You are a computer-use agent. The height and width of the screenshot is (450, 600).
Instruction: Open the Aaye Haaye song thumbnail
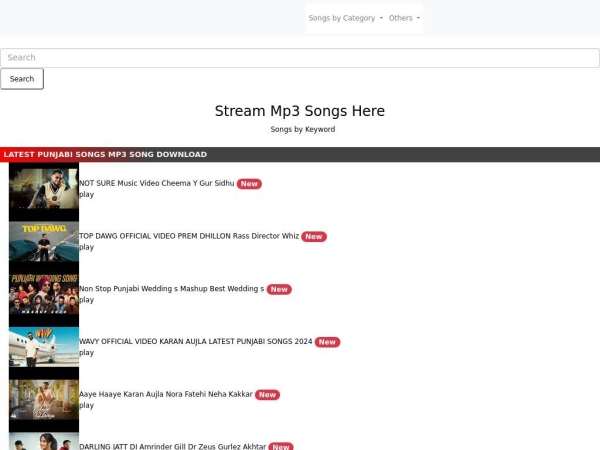(44, 400)
